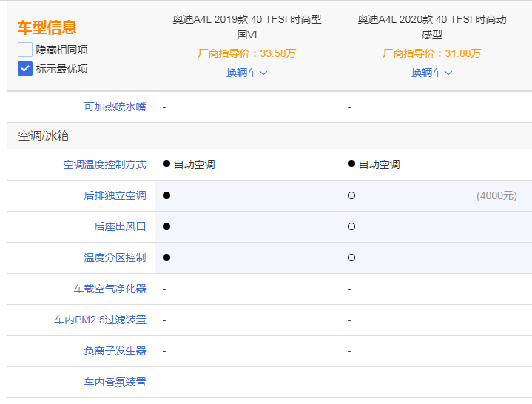Click the optional circle icon in 后座出风口 row
The width and height of the screenshot is (532, 404).
point(351,226)
